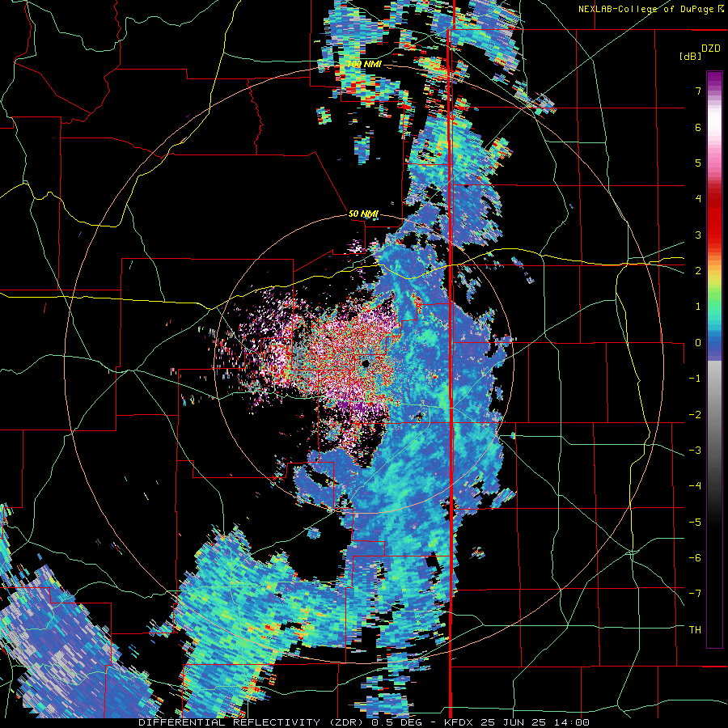Click the DZD product label
Viewport: 728px width, 728px height.
pos(711,49)
